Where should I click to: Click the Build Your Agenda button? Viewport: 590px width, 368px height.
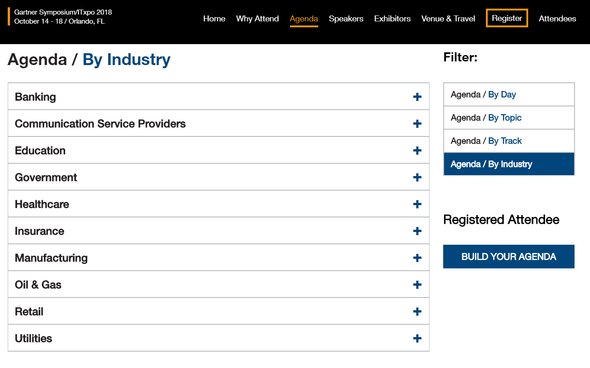[509, 257]
